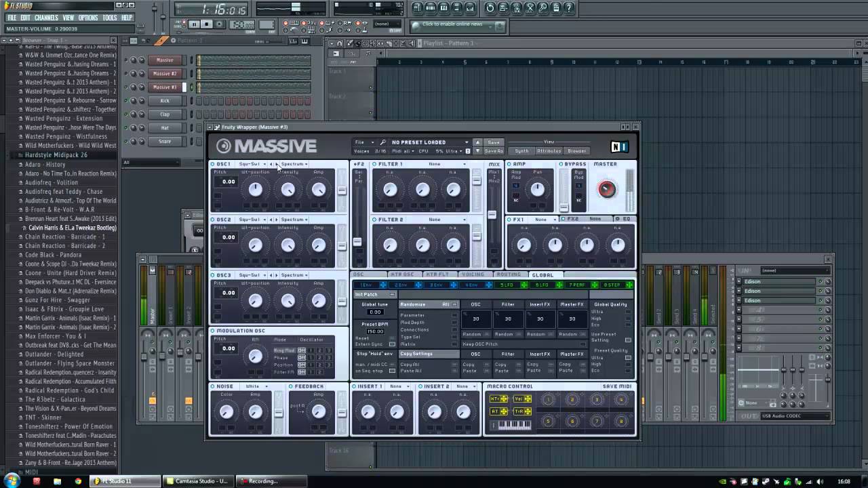Click SAVE MIDI in Macro Control

616,386
